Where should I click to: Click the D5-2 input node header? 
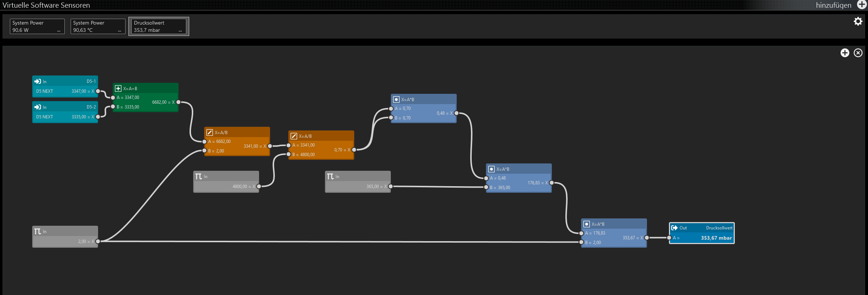click(65, 107)
